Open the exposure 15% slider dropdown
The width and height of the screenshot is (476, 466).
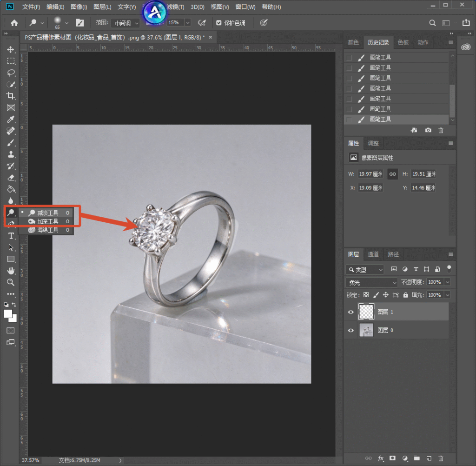click(188, 22)
